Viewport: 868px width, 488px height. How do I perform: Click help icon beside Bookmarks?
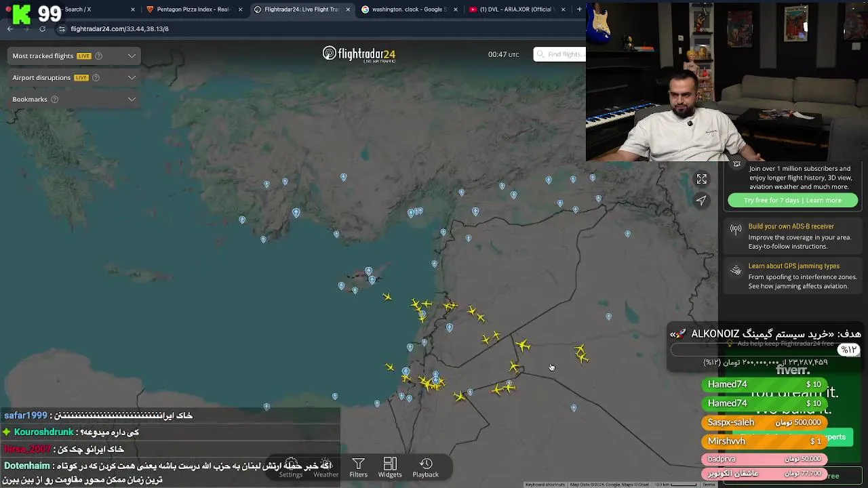point(55,99)
